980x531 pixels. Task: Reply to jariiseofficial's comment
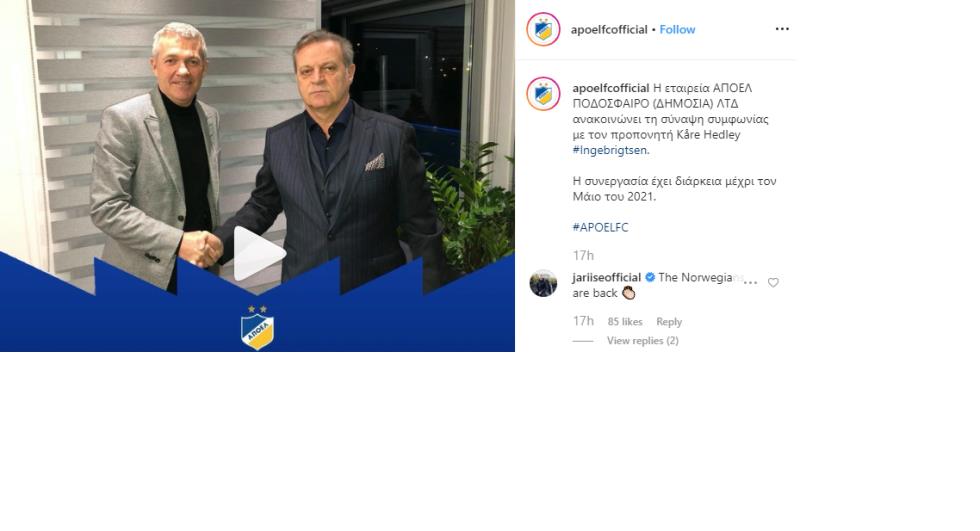pos(669,322)
